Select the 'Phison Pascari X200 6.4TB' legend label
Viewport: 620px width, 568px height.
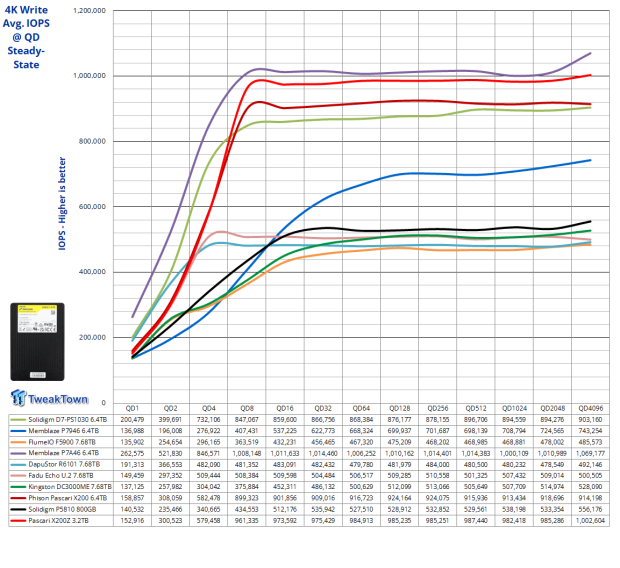[x=68, y=498]
